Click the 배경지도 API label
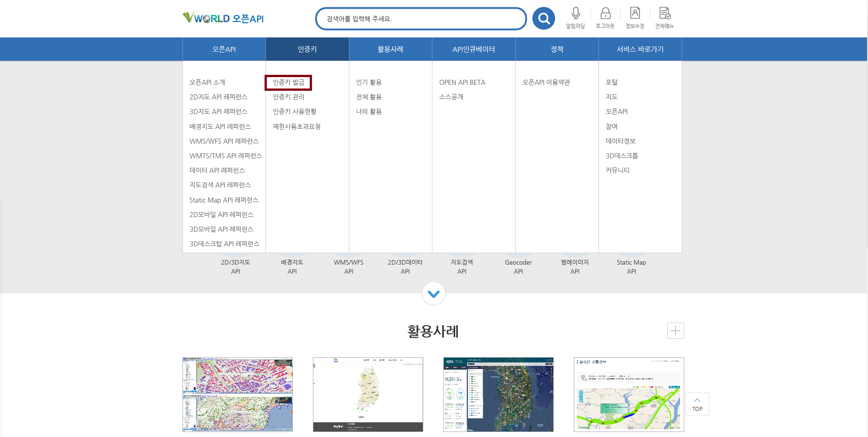The image size is (868, 437). [292, 267]
